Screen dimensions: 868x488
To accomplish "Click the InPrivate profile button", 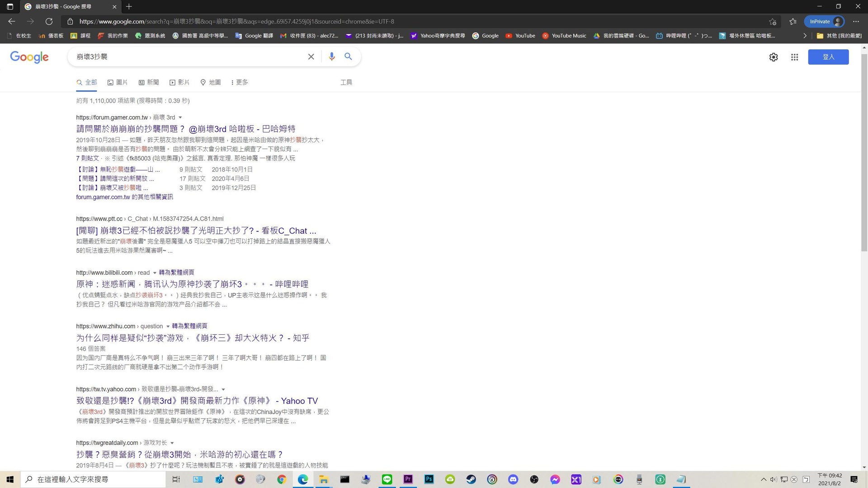I will [x=825, y=21].
